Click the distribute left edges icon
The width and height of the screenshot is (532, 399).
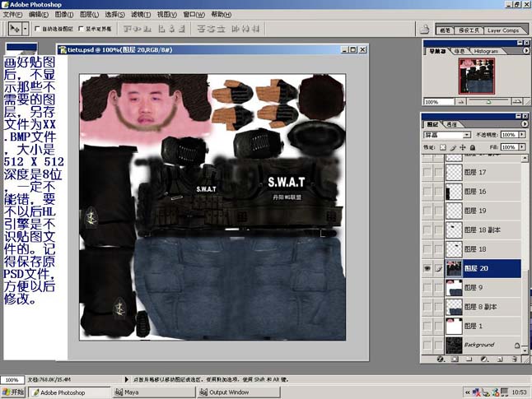[x=236, y=29]
